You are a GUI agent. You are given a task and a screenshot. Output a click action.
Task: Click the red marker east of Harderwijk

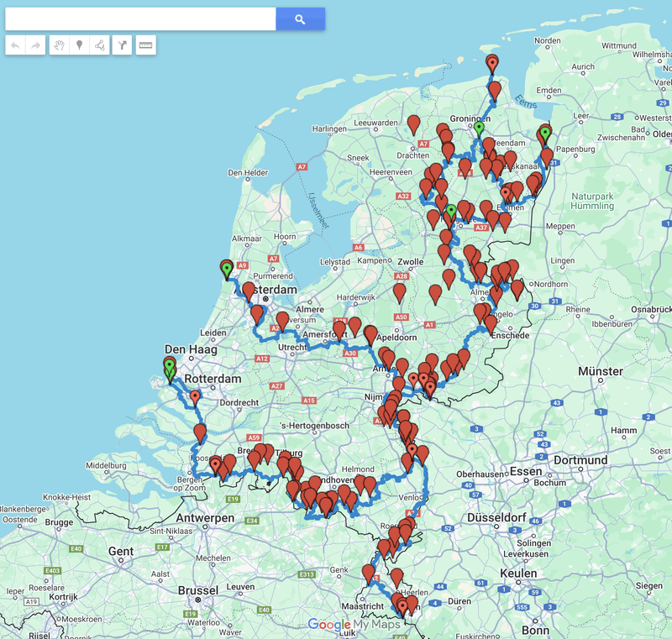coord(400,291)
